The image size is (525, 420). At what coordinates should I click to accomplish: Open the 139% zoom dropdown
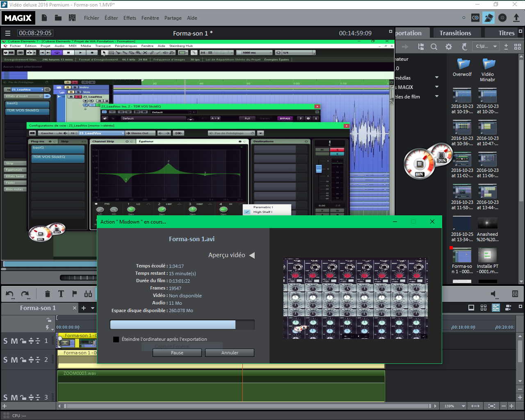463,406
